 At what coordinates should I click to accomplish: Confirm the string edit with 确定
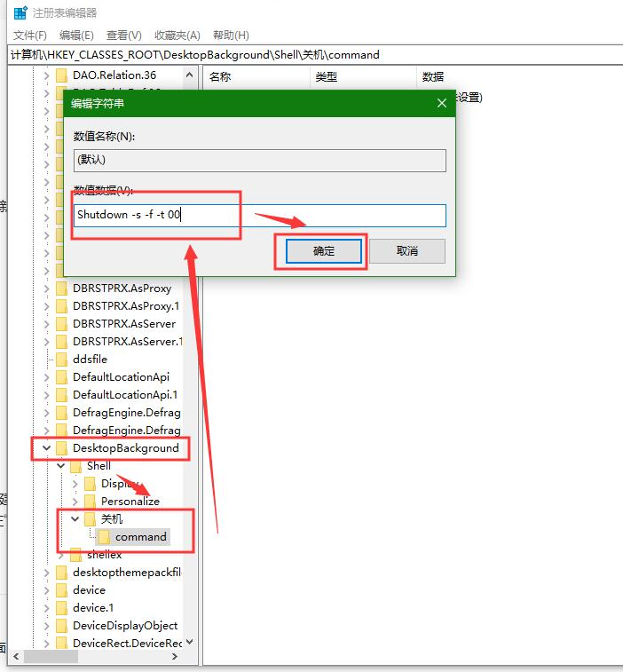(x=324, y=251)
